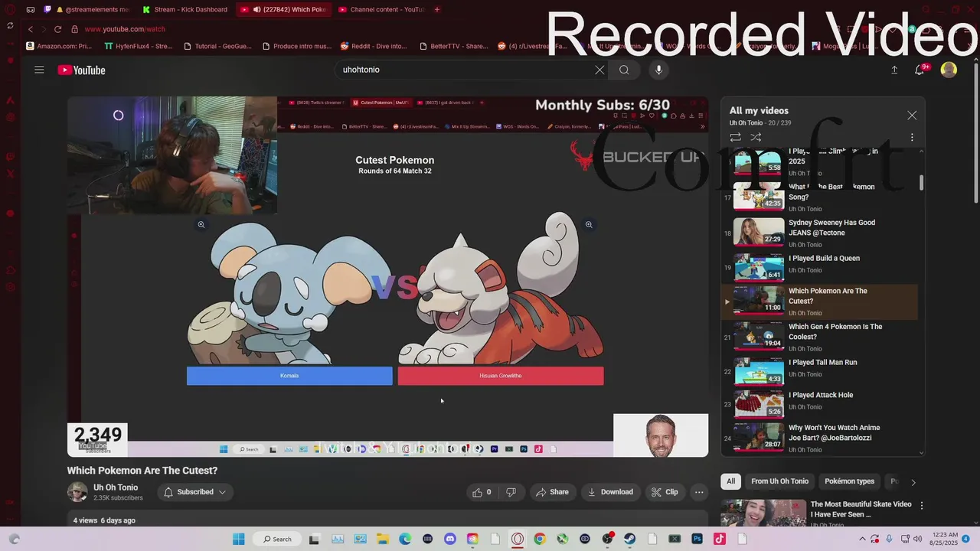Viewport: 980px width, 551px height.
Task: Create a Clip of the video
Action: click(665, 492)
